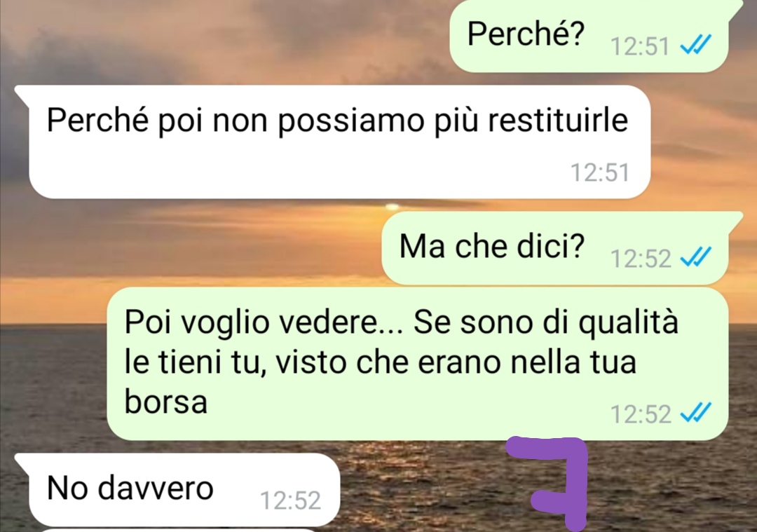Select the "Ma che dici?" message bubble

(555, 247)
